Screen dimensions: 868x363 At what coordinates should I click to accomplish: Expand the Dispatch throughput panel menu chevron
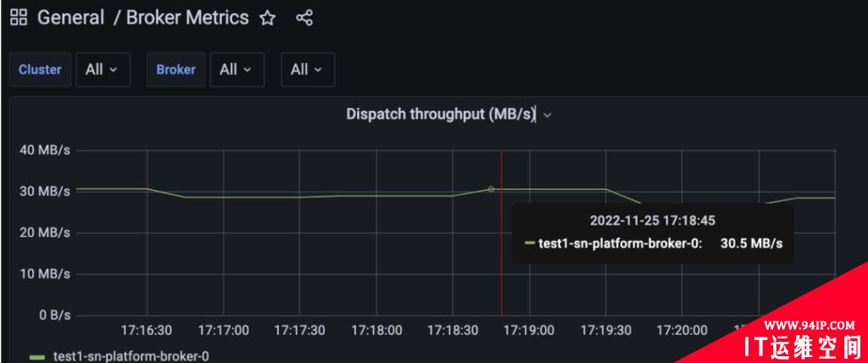(x=547, y=115)
